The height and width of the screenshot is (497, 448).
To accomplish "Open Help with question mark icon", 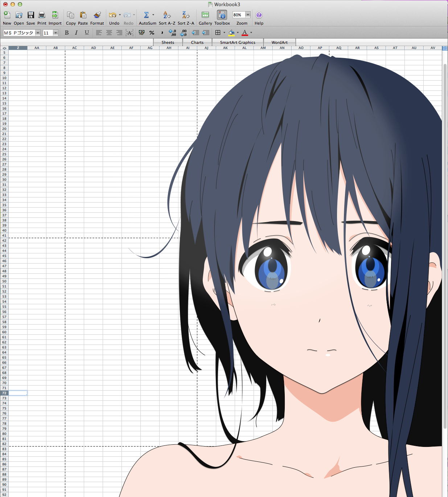I will (x=259, y=15).
